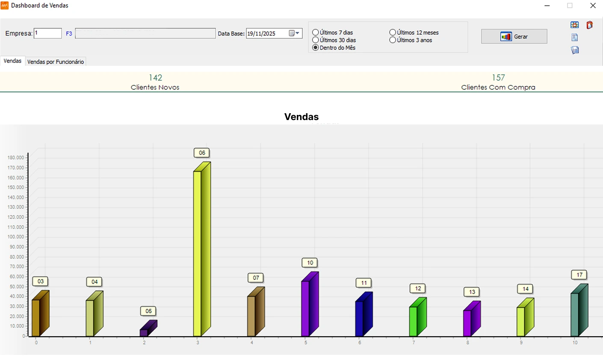Open the Data Base date picker dropdown
This screenshot has width=603, height=364.
(295, 33)
